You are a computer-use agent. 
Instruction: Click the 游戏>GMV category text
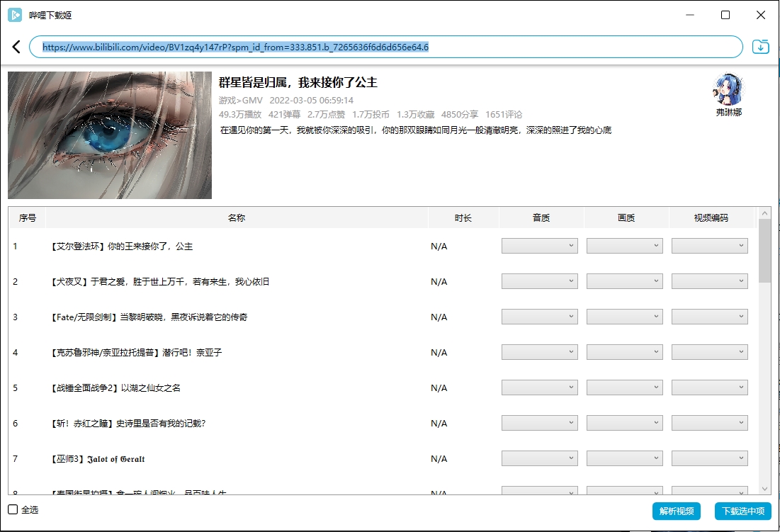pyautogui.click(x=241, y=100)
